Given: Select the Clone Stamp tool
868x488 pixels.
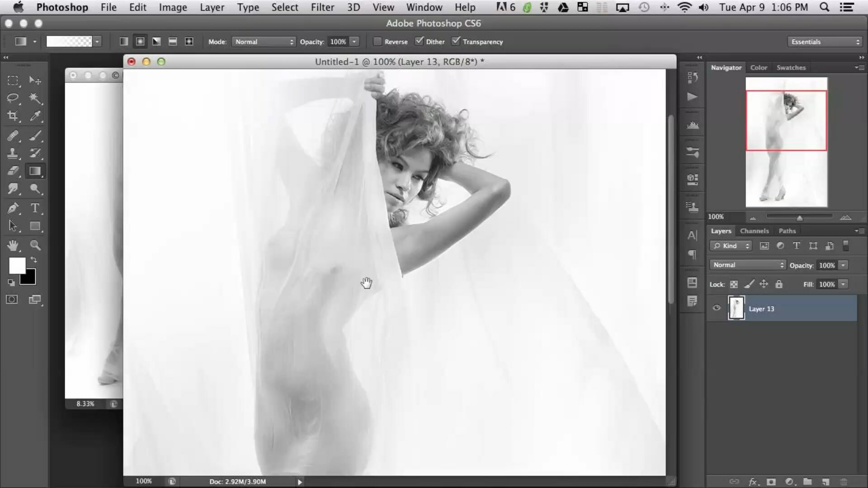Looking at the screenshot, I should tap(13, 153).
